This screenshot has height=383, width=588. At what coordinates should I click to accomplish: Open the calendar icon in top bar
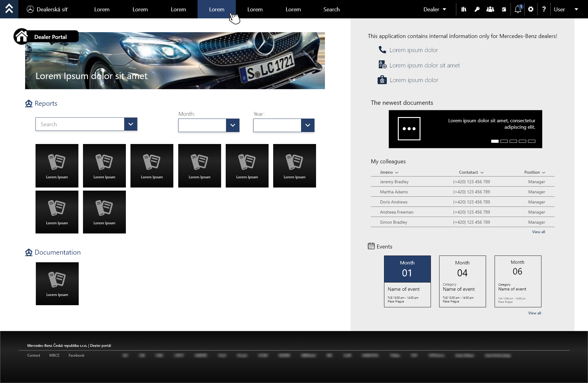click(x=504, y=9)
